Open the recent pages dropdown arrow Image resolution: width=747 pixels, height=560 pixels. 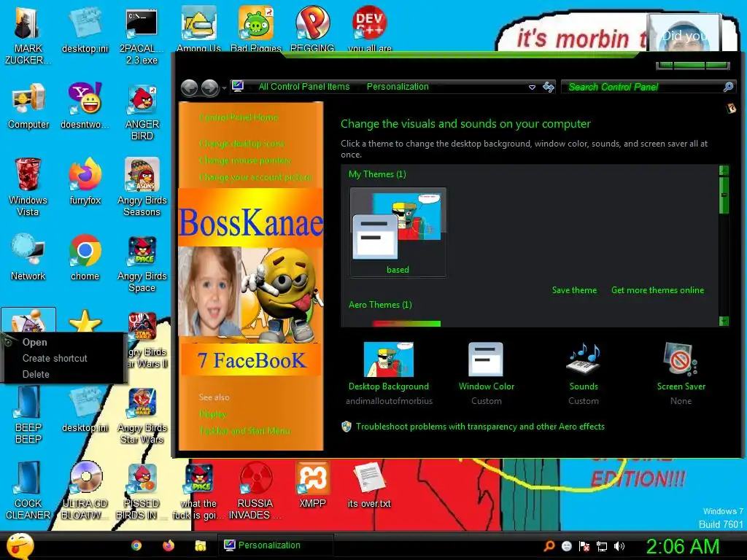coord(223,88)
